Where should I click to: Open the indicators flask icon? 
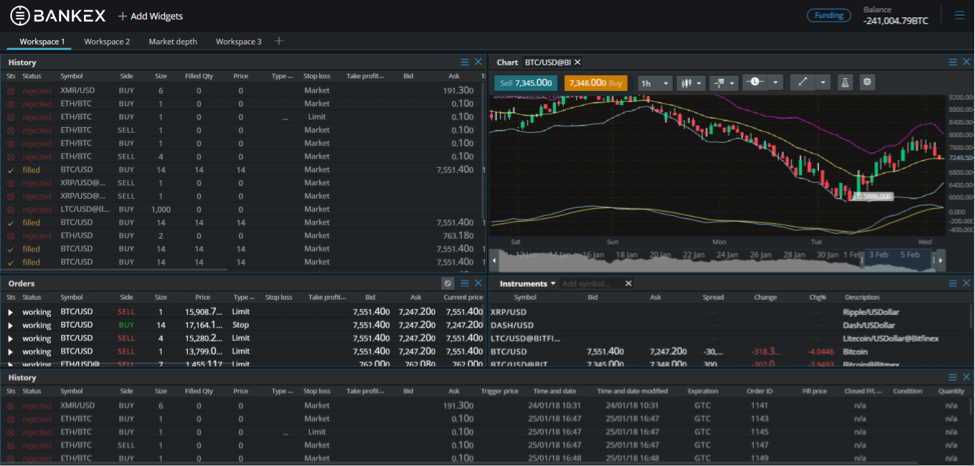(x=844, y=83)
